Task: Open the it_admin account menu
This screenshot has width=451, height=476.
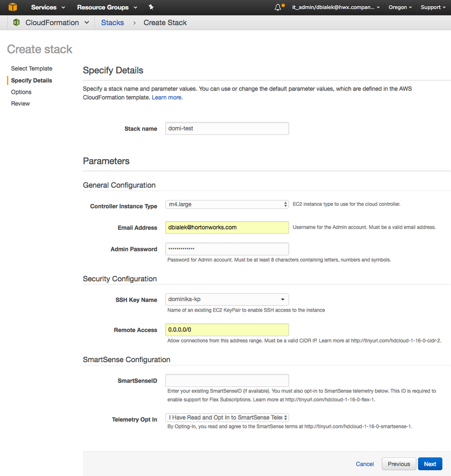Action: [336, 7]
